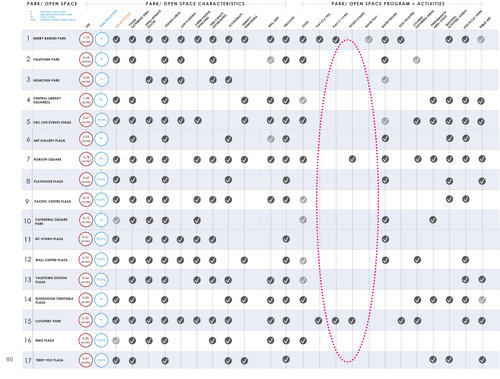This screenshot has height=379, width=500.
Task: Click the last dark check mark in Yaletown Park row
Action: coord(385,60)
